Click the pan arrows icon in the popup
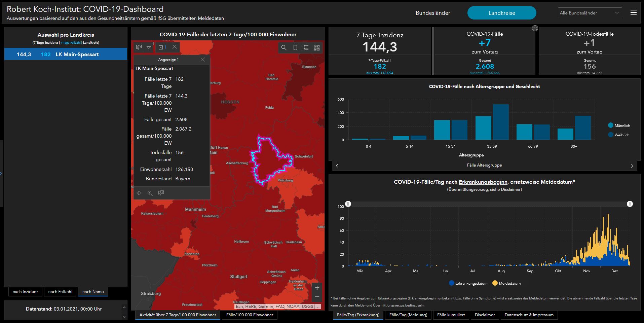 pyautogui.click(x=139, y=193)
